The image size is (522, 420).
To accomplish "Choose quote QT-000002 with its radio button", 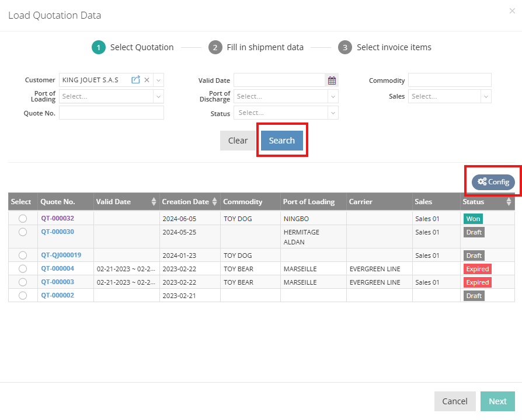I will pyautogui.click(x=22, y=296).
